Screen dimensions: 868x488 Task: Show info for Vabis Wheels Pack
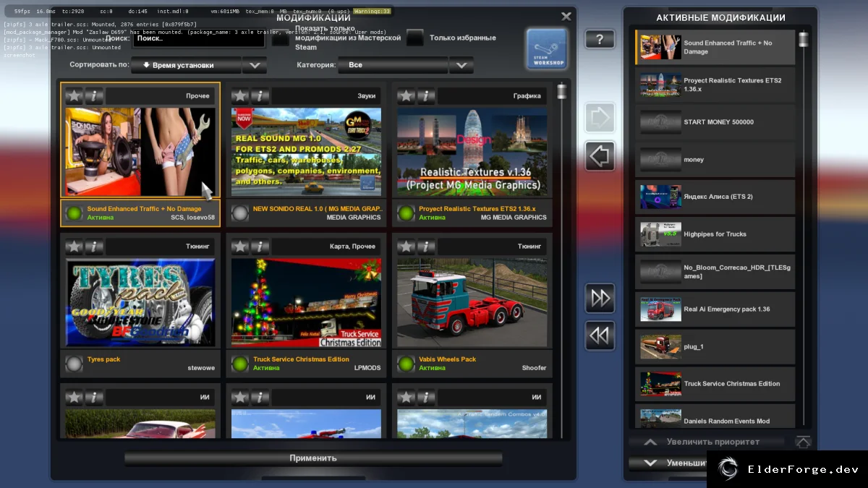pyautogui.click(x=426, y=247)
